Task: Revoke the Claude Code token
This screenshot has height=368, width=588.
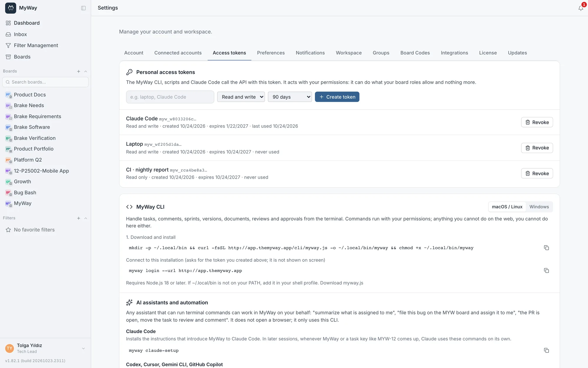Action: (537, 122)
